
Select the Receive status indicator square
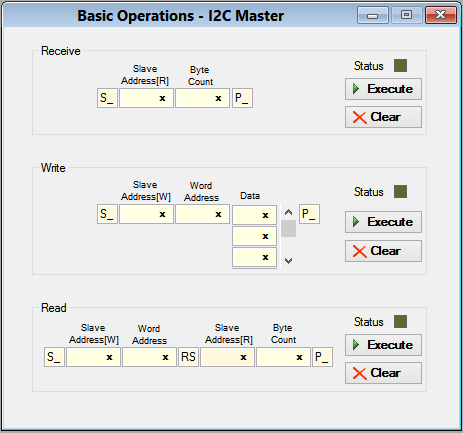[x=400, y=66]
